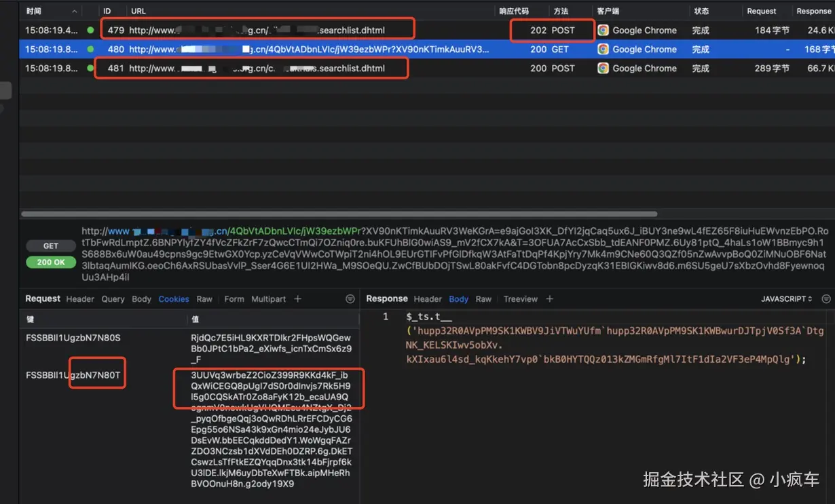The width and height of the screenshot is (835, 504).
Task: Click the 键 column header
Action: (x=30, y=319)
